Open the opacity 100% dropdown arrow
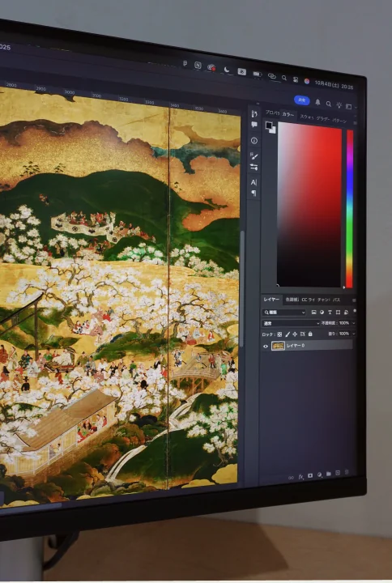392x583 pixels. point(353,323)
